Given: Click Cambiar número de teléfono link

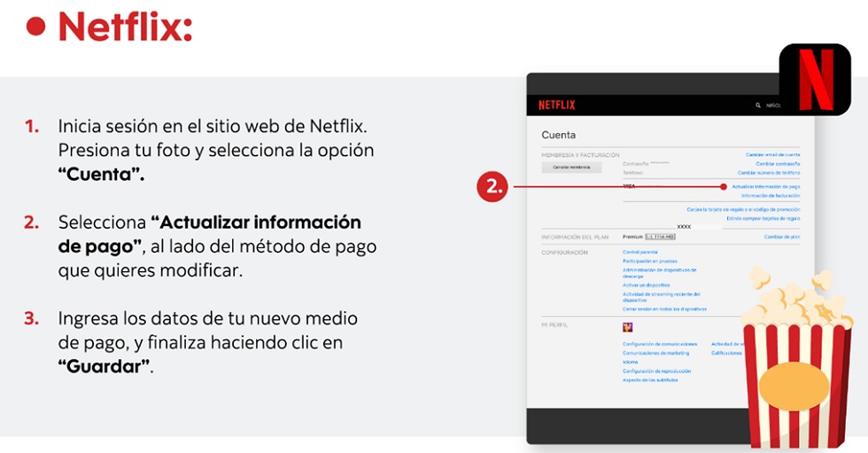Looking at the screenshot, I should pyautogui.click(x=769, y=173).
